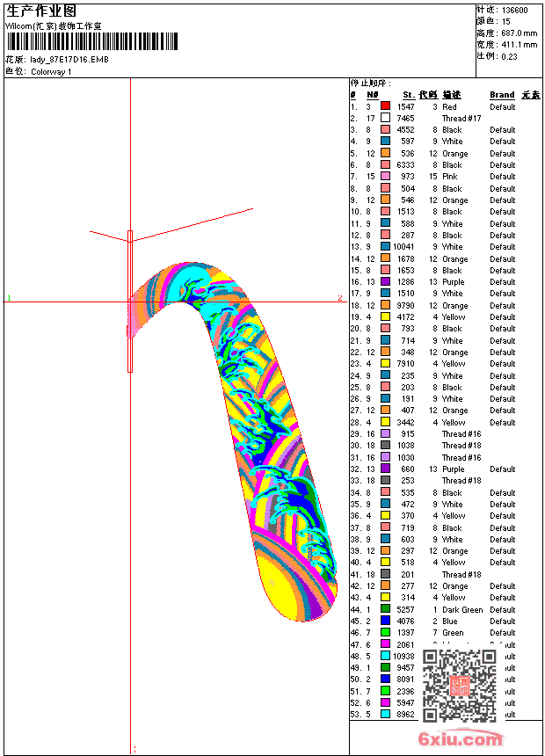Click the cyan swatch in stop row 48
Screen dimensions: 545x756
(x=385, y=656)
